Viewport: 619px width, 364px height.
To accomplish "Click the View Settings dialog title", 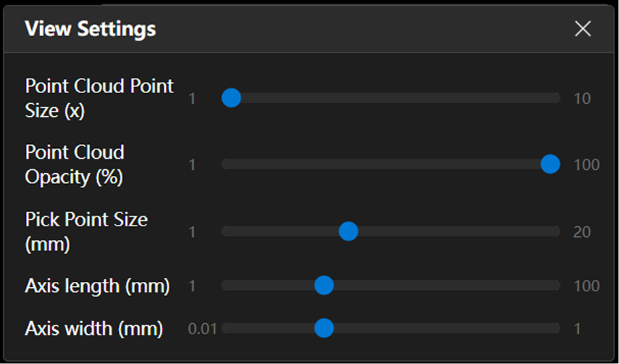I will [90, 29].
